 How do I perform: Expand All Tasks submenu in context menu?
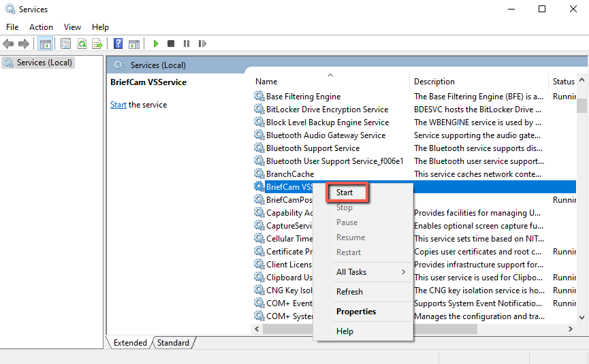pos(363,272)
